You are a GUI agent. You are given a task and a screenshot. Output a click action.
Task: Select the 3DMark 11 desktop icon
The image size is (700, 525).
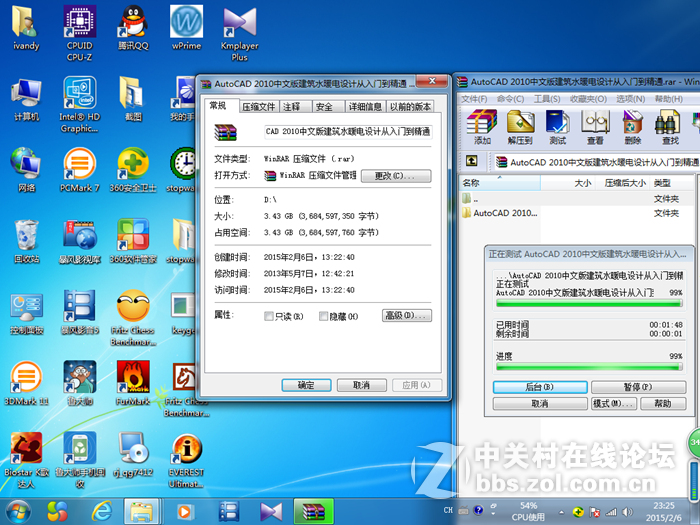click(x=26, y=383)
